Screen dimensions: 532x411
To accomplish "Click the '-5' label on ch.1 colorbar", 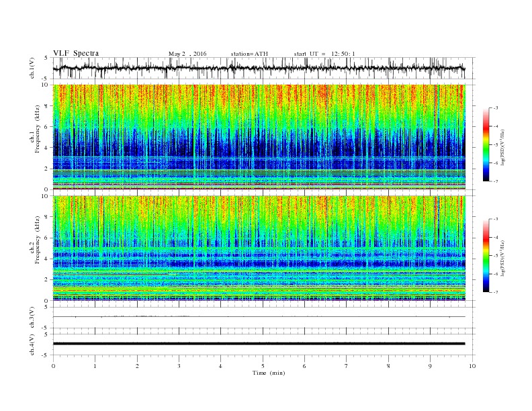I will pyautogui.click(x=496, y=145).
